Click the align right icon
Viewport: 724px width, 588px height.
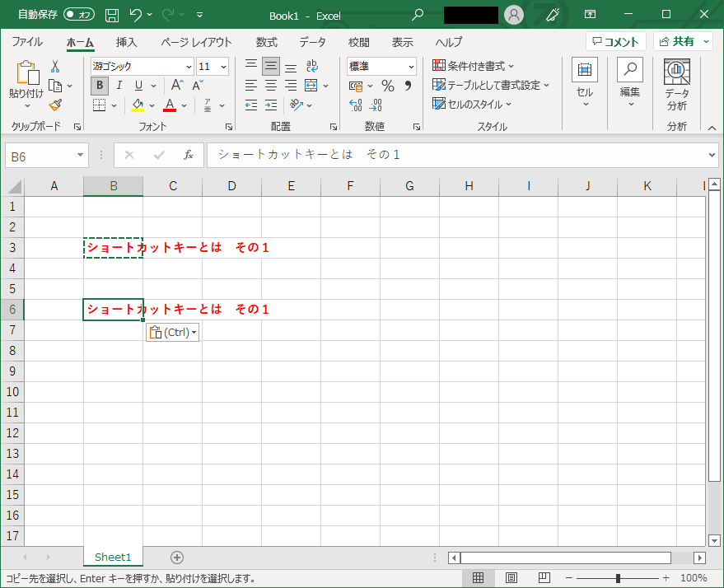point(291,86)
